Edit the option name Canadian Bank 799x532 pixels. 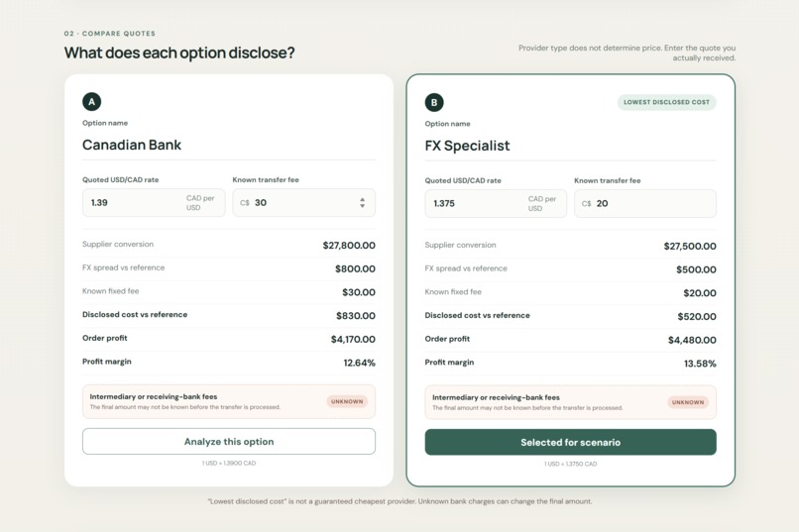229,145
